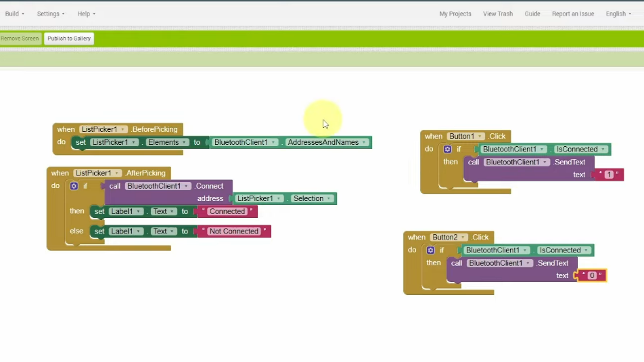644x362 pixels.
Task: Open the Settings menu
Action: (51, 14)
